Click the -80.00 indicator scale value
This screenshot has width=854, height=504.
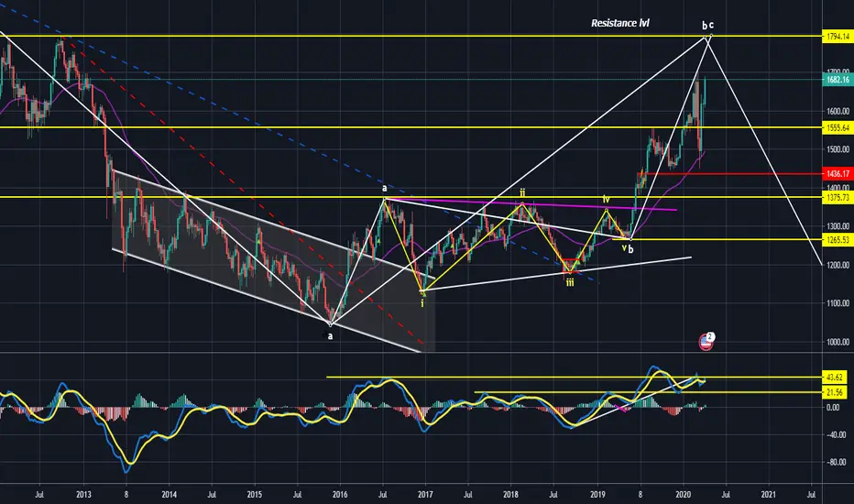[836, 462]
